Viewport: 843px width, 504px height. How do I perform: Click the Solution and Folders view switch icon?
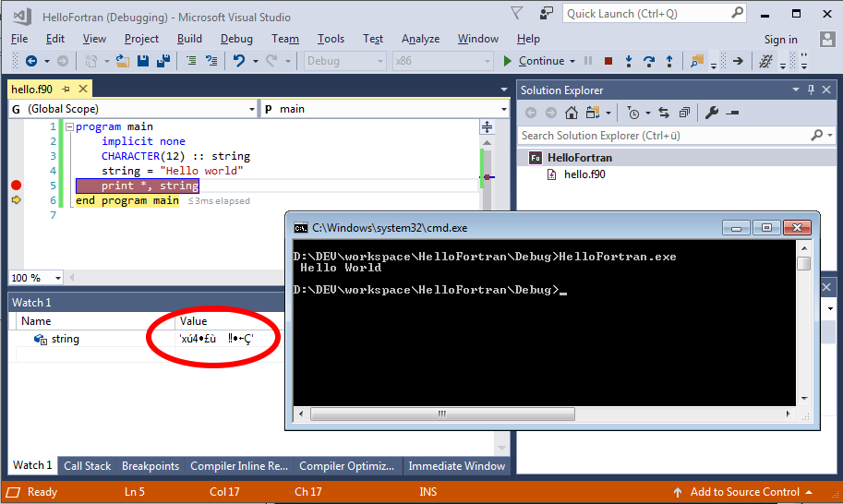click(x=593, y=113)
